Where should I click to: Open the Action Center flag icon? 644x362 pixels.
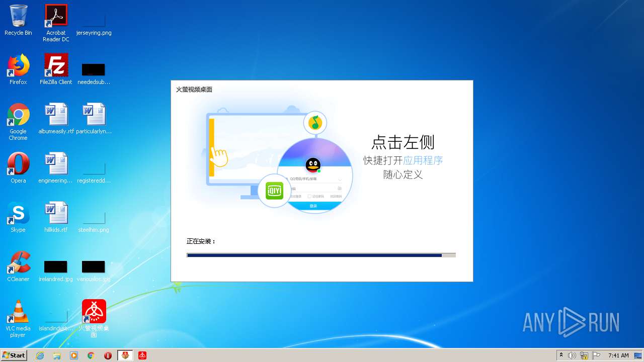[596, 355]
